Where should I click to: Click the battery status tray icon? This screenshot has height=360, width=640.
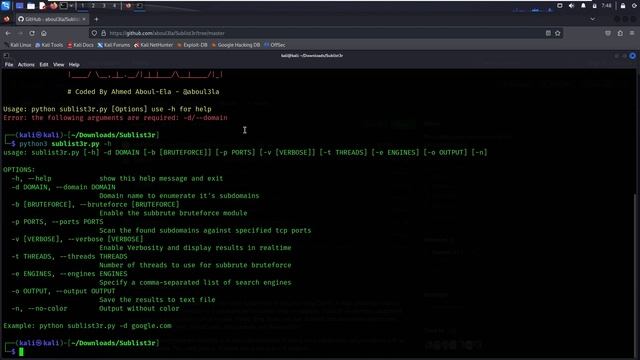coord(594,6)
